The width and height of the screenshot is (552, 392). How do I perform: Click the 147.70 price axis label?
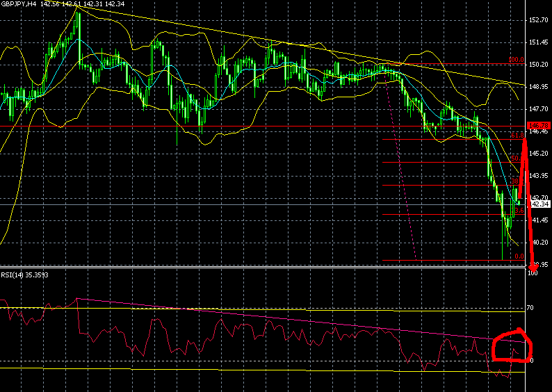pyautogui.click(x=539, y=109)
